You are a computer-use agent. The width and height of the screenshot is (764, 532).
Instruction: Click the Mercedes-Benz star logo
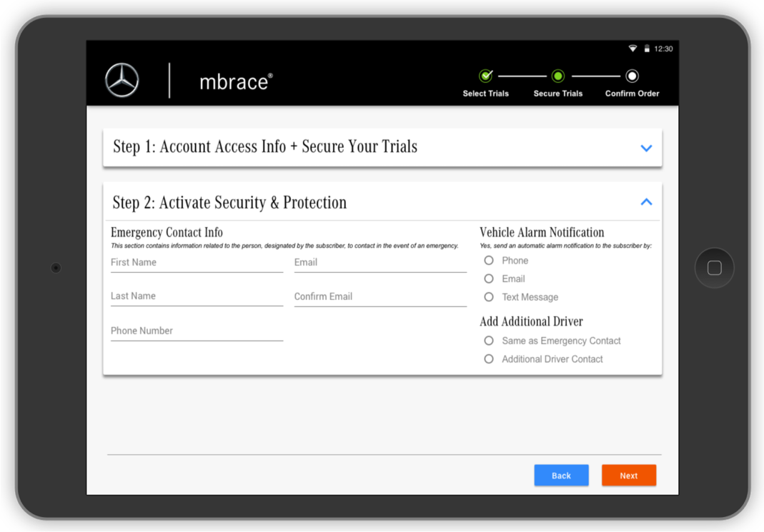[122, 80]
